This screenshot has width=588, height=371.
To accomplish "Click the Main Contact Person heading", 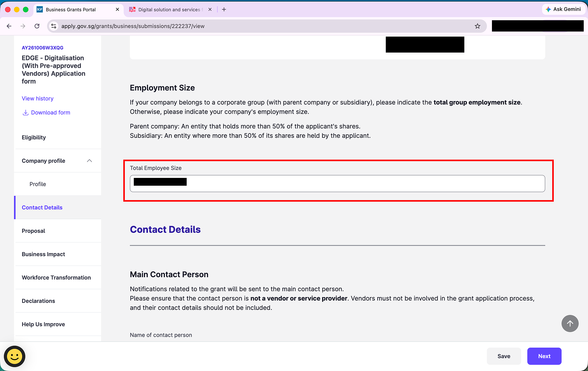I will 169,274.
